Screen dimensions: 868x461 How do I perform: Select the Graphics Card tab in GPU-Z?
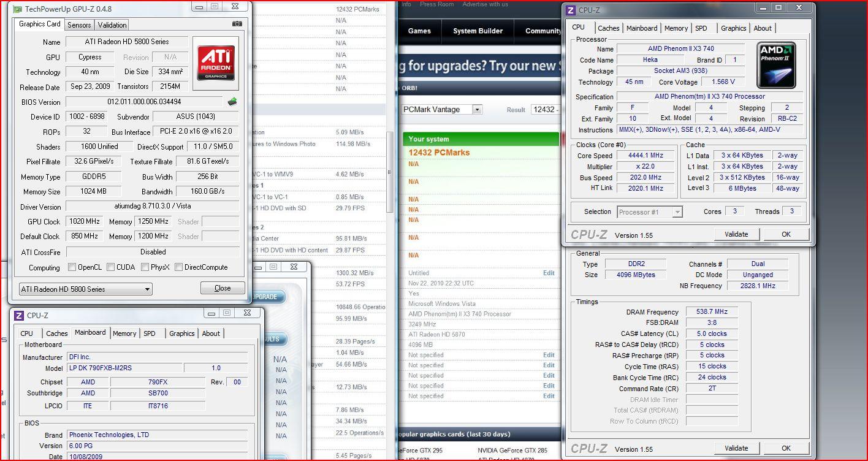click(x=40, y=24)
